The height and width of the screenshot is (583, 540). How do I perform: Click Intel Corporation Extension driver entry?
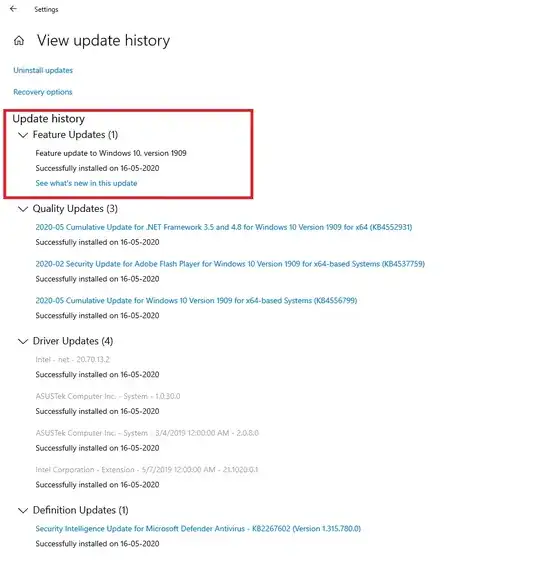tap(147, 470)
